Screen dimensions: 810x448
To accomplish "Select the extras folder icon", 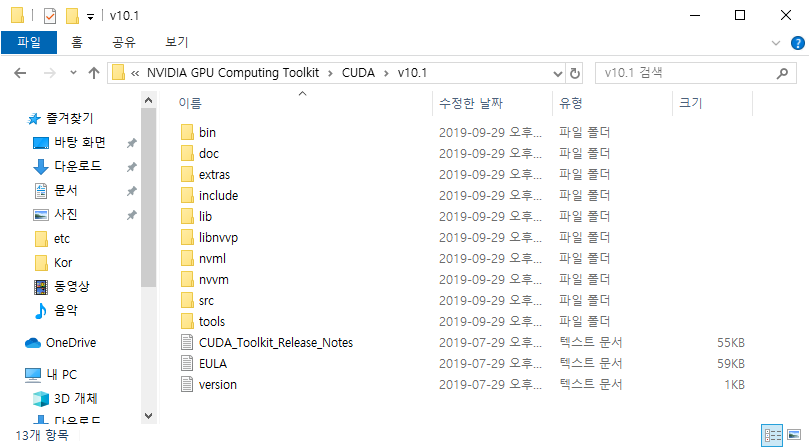I will 187,175.
